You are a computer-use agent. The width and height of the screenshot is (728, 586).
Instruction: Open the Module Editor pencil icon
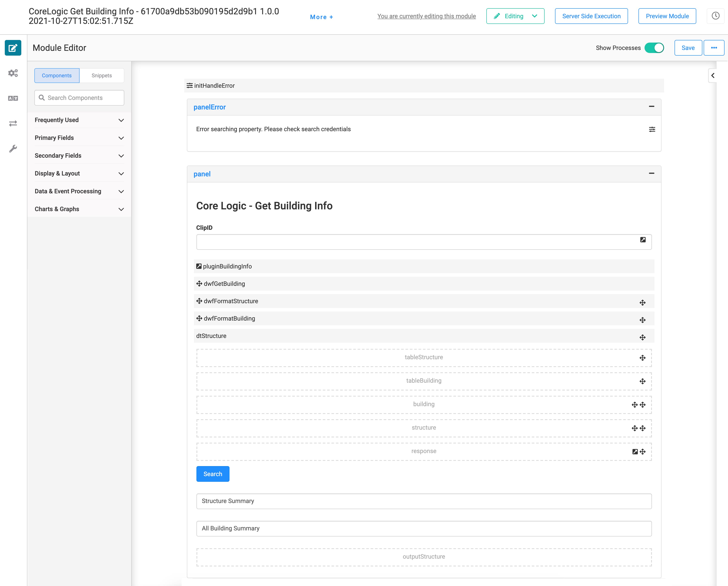click(13, 48)
